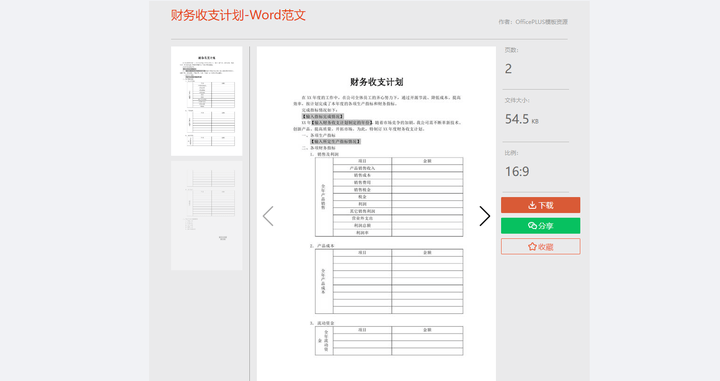Select the first page thumbnail
Viewport: 720px width, 381px height.
coord(207,101)
